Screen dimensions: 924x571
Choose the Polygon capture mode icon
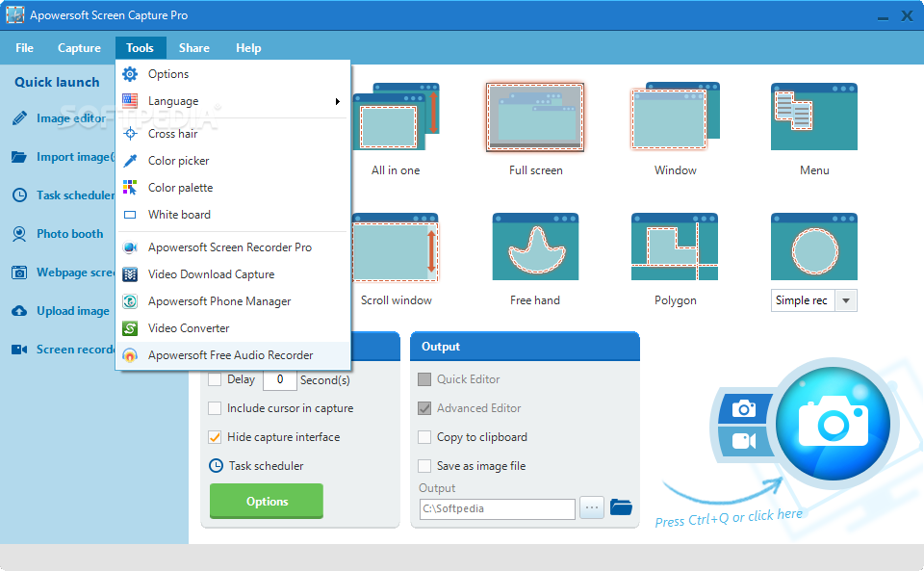click(x=675, y=247)
